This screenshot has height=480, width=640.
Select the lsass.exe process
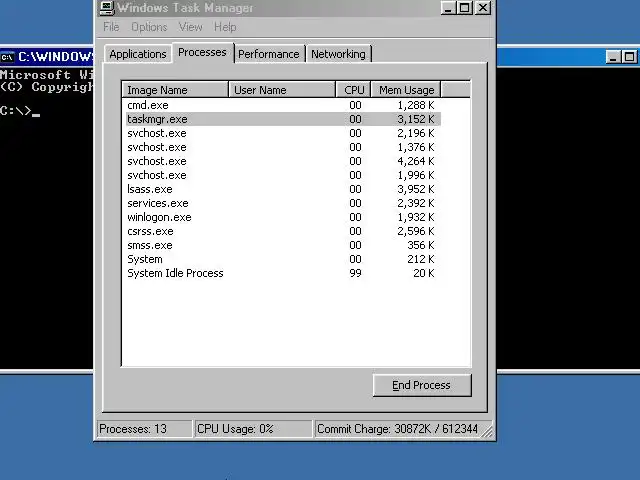click(x=283, y=189)
